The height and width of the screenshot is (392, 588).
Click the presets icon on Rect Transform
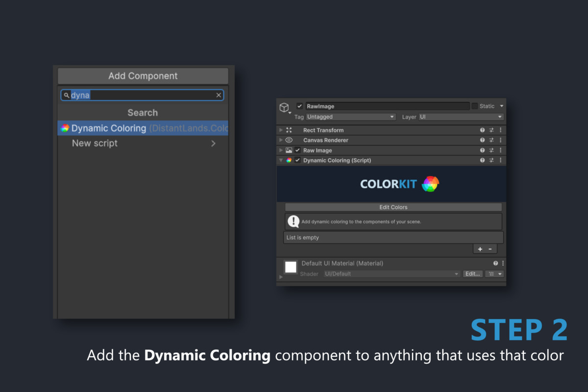[491, 130]
